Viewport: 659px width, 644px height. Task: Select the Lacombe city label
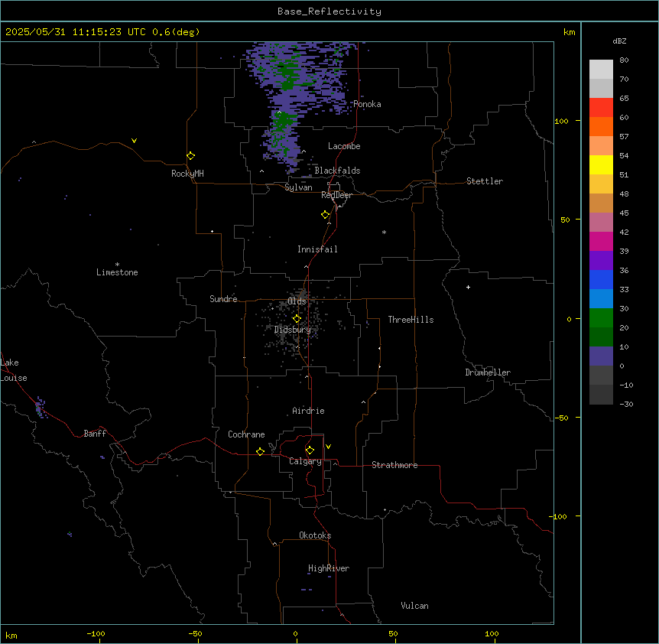(344, 146)
